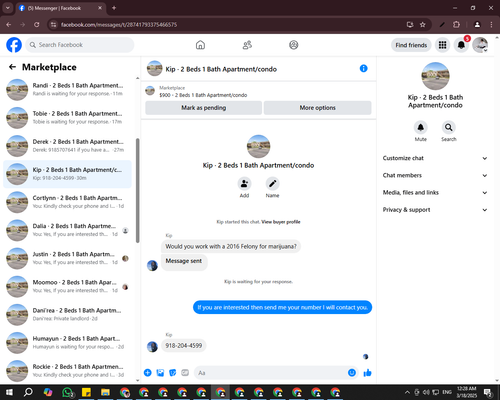Open File Explorer from the taskbar
Image resolution: width=500 pixels, height=400 pixels.
click(x=105, y=392)
